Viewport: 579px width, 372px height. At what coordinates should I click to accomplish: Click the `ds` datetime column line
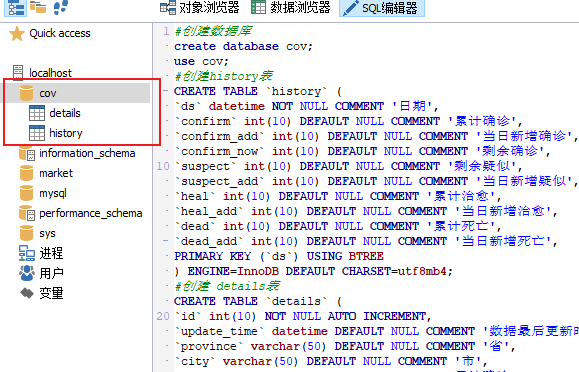coord(306,106)
